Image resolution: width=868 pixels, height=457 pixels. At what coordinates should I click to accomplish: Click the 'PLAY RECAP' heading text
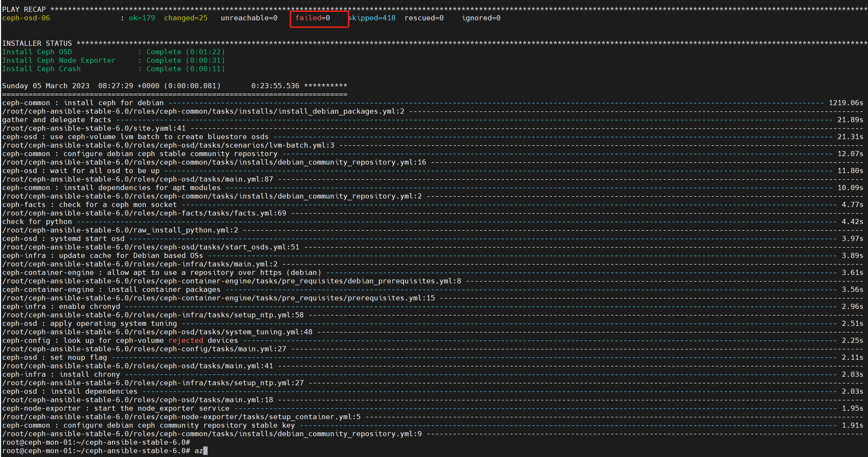click(x=24, y=10)
